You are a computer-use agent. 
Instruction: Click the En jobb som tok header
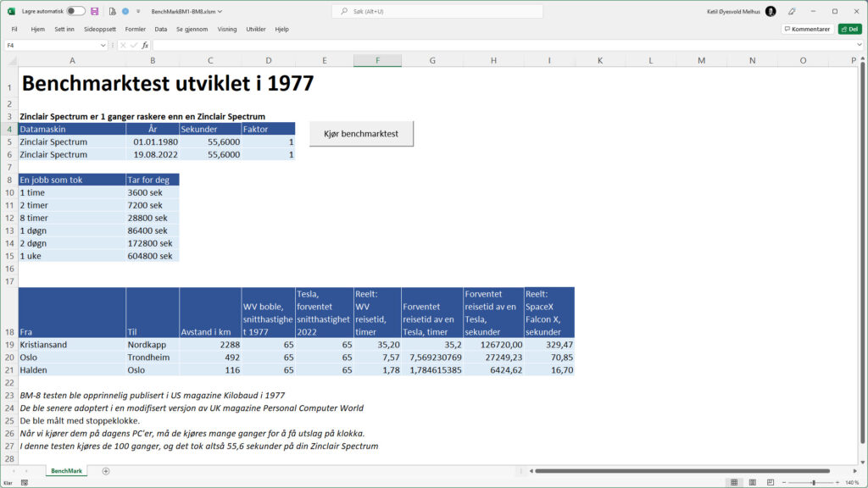tap(72, 180)
